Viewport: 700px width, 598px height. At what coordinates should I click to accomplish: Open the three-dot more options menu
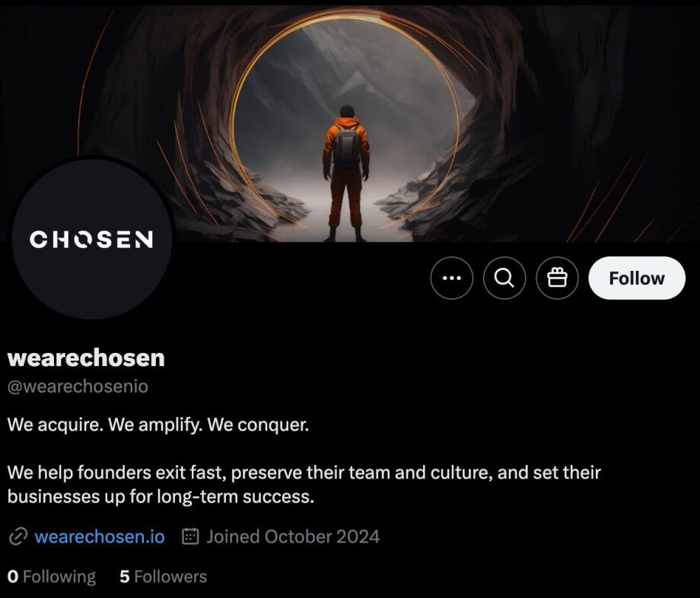coord(451,278)
